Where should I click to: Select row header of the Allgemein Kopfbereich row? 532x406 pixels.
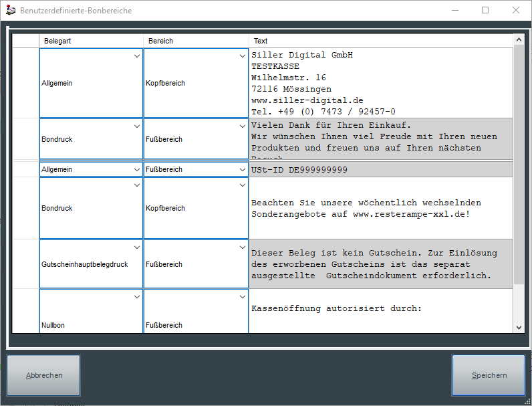26,83
